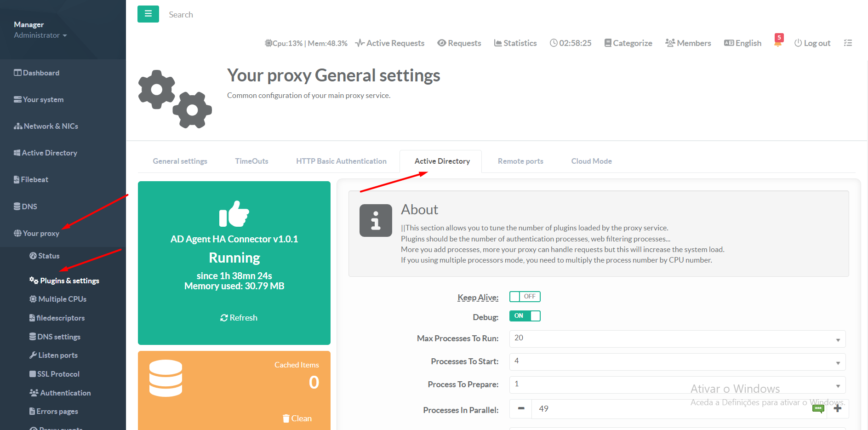Viewport: 868px width, 430px height.
Task: Disable the Debug toggle
Action: 525,316
